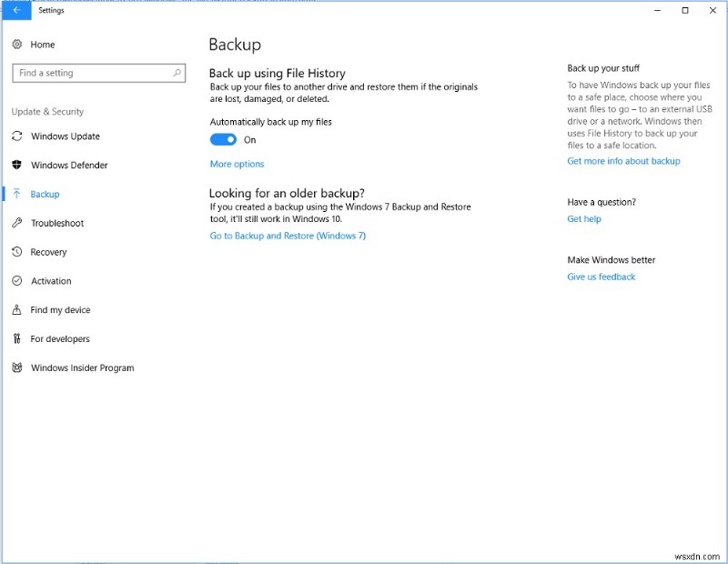Image resolution: width=728 pixels, height=564 pixels.
Task: Select the Recovery icon in the sidebar
Action: [x=18, y=252]
